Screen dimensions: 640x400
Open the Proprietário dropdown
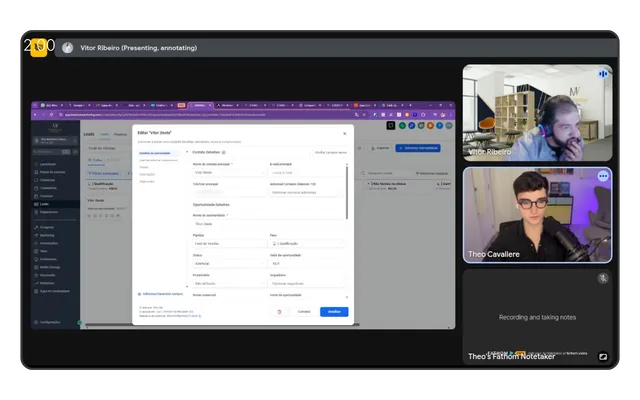(x=229, y=283)
